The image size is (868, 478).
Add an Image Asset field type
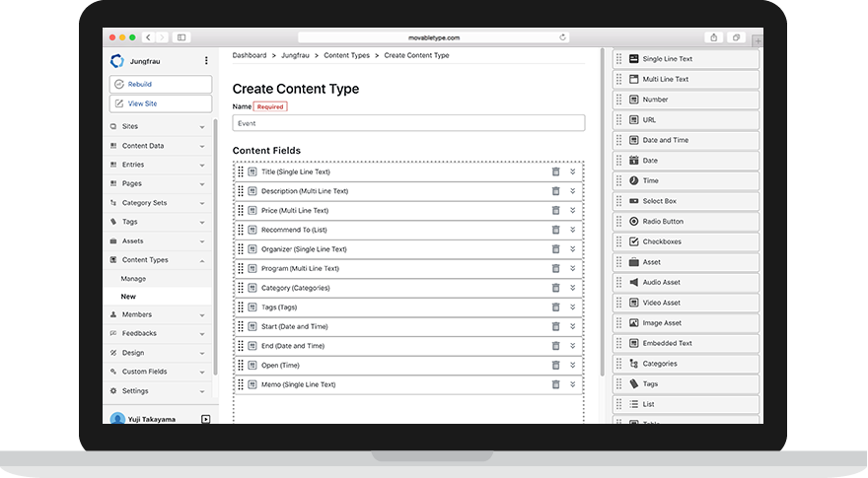(x=686, y=323)
